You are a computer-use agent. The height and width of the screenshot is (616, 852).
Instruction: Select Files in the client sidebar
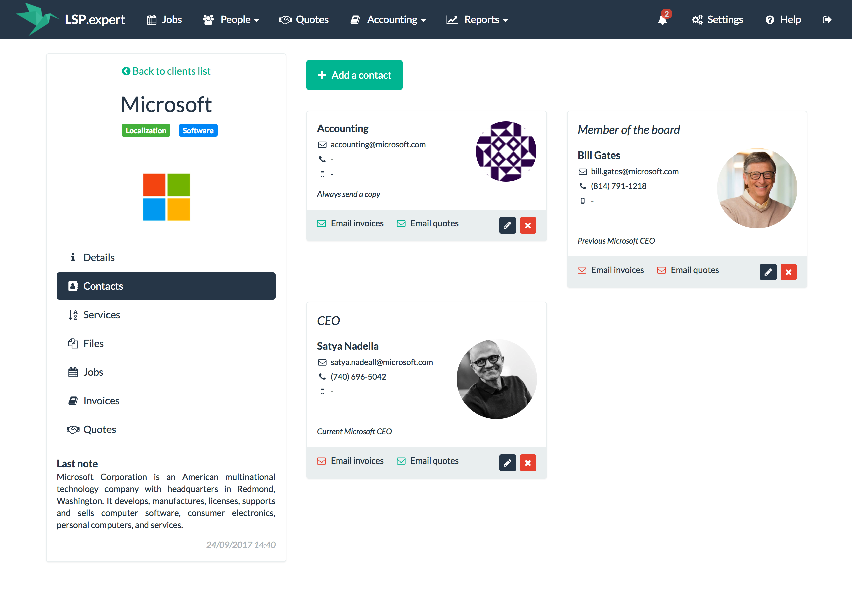coord(166,343)
